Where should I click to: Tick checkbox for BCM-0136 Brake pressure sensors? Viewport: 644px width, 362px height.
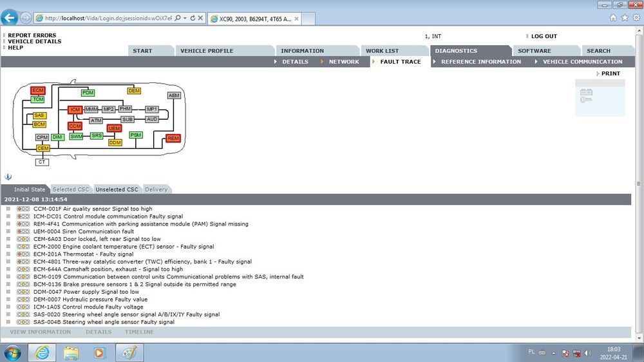click(x=8, y=284)
